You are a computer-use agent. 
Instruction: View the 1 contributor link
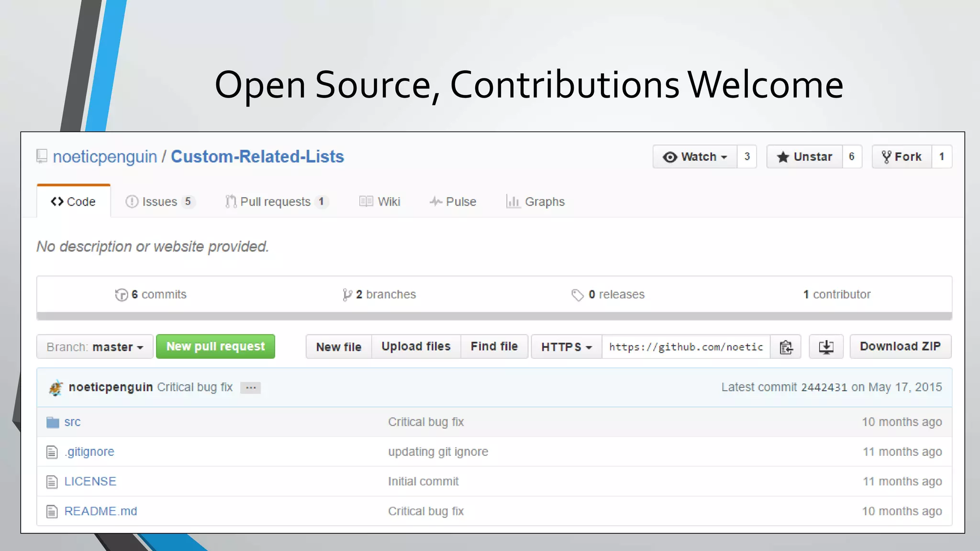tap(837, 295)
